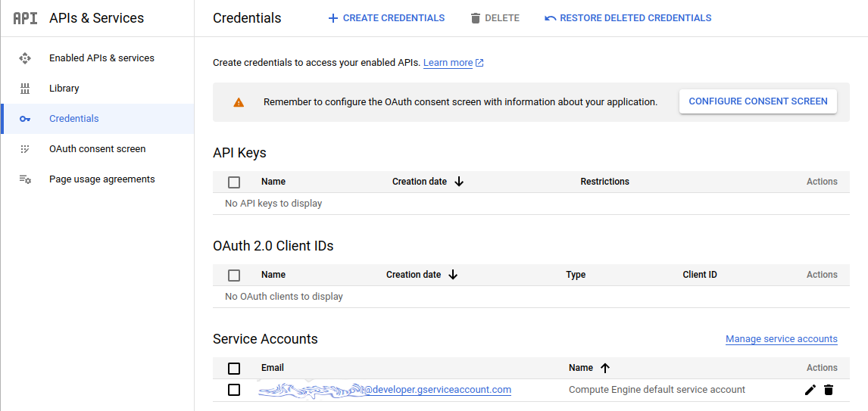Image resolution: width=868 pixels, height=411 pixels.
Task: Open the Manage service accounts link
Action: (781, 339)
